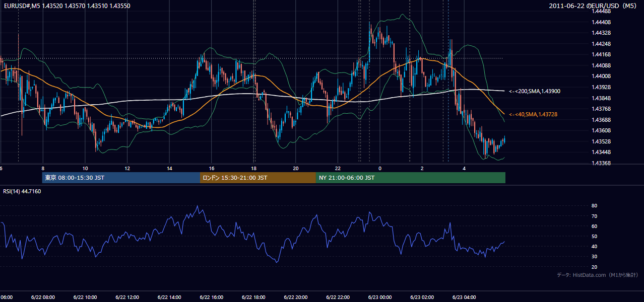Click price axis label 1.43368
Viewport: 644px width, 302px height.
tap(602, 163)
